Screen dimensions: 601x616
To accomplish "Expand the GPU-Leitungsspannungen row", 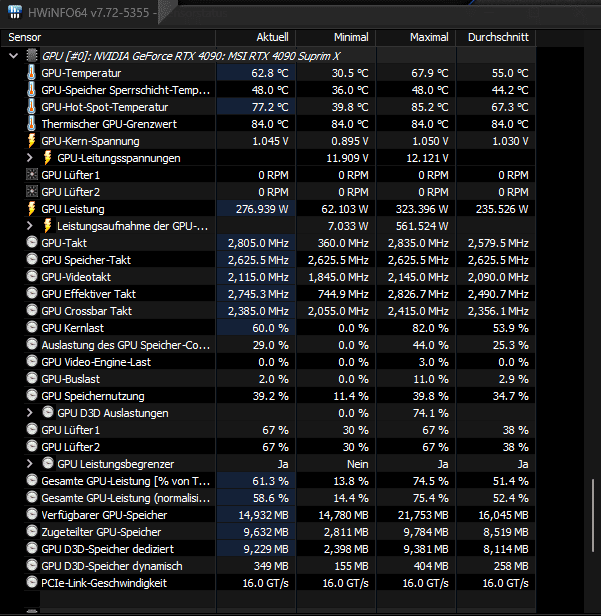I will [x=29, y=158].
